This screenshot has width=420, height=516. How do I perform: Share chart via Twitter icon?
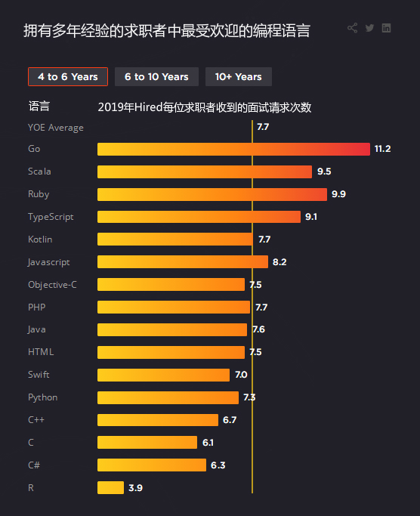(x=369, y=28)
